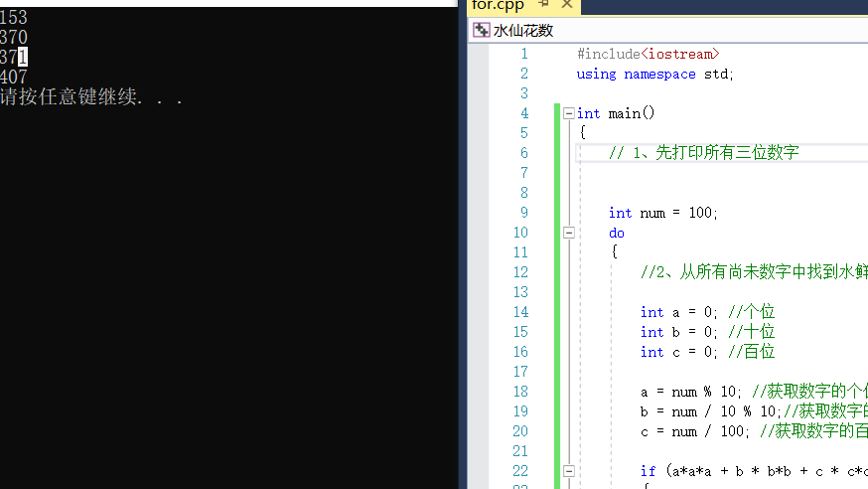Click line number 13 in the gutter

[x=520, y=292]
